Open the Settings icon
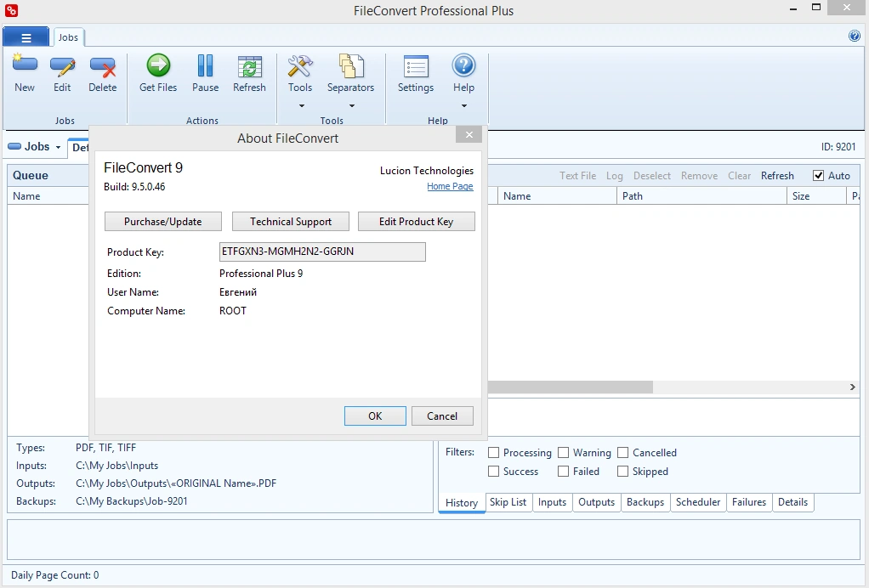Viewport: 869px width, 588px height. (x=416, y=66)
